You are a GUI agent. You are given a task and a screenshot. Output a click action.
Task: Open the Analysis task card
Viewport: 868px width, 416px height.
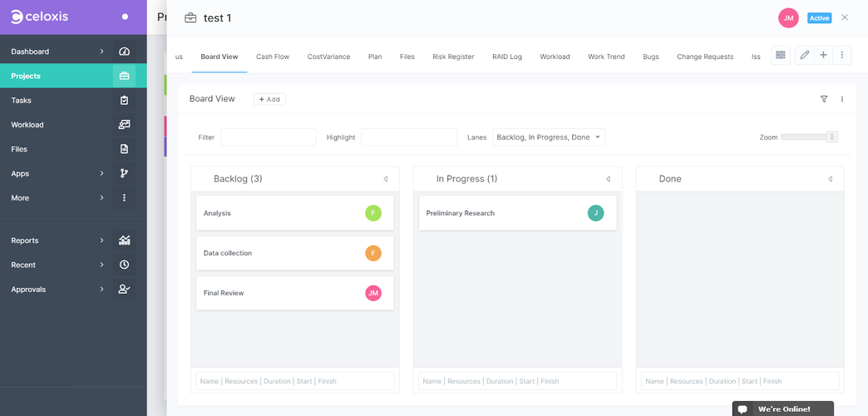295,213
